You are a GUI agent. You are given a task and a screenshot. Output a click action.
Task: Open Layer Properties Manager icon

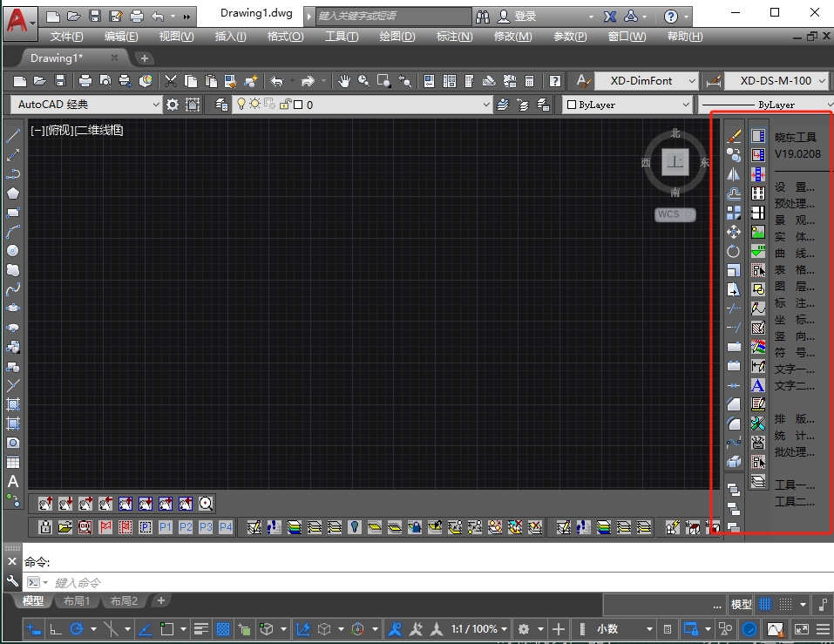[x=222, y=105]
